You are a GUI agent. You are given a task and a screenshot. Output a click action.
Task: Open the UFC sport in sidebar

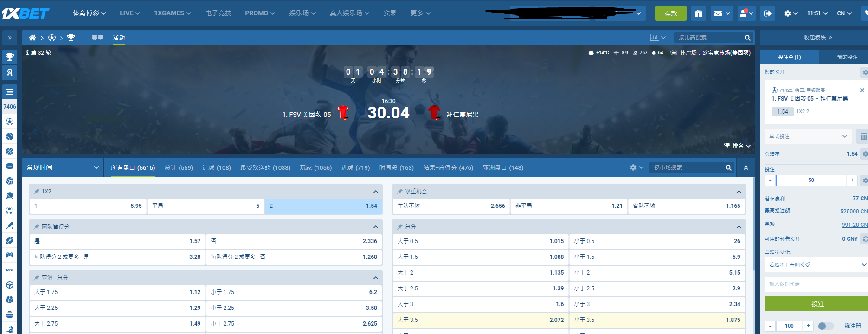[10, 270]
